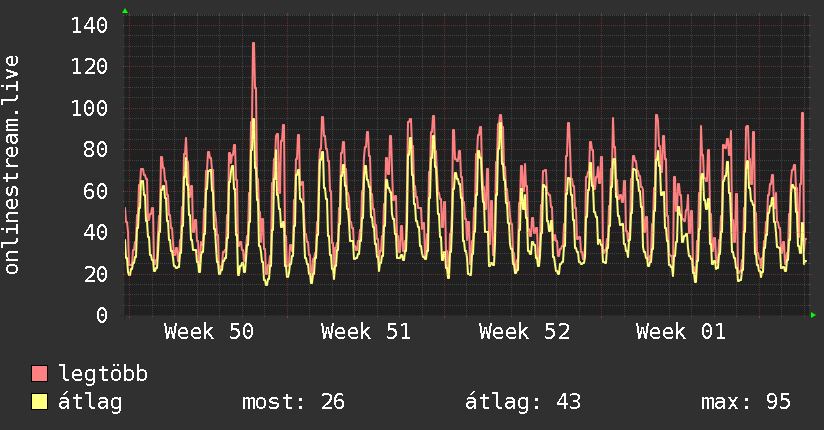
Task: Click the red legtöbb legend swatch
Action: [x=40, y=374]
